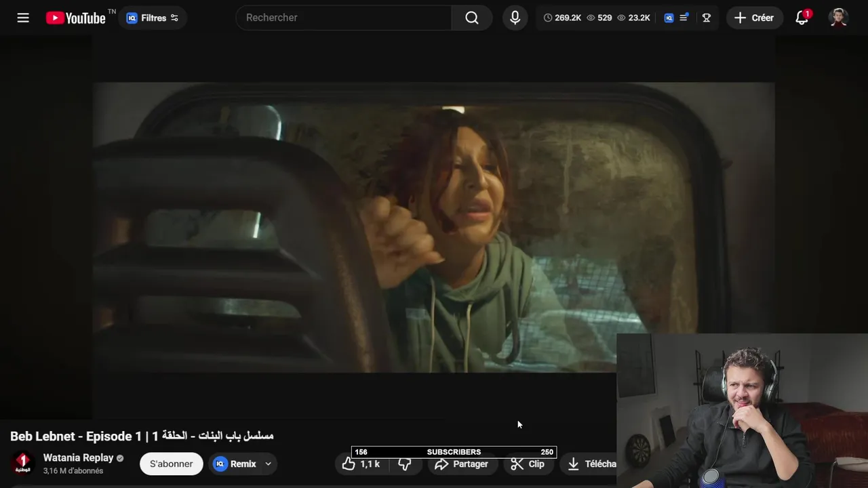Go to YouTube home via logo
Screen dimensions: 868x488
[76, 18]
